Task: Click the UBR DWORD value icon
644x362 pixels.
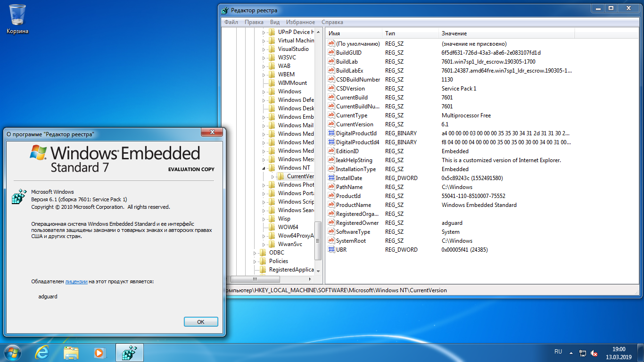Action: coord(331,250)
